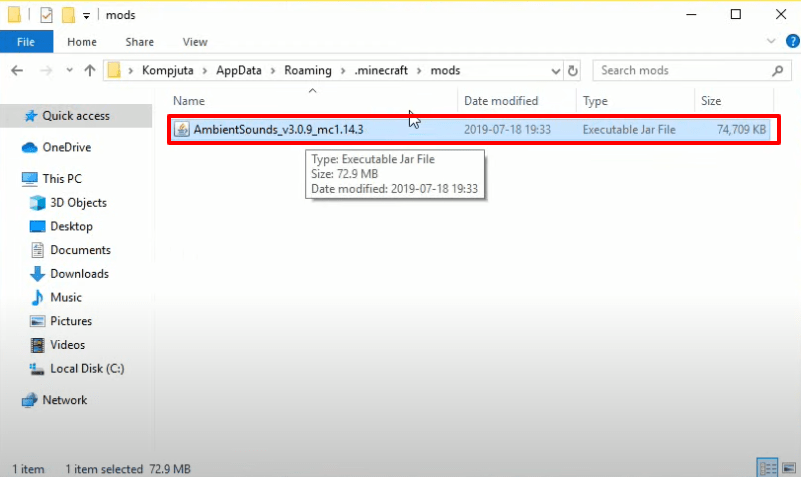
Task: Open the Desktop folder in sidebar
Action: pos(71,226)
